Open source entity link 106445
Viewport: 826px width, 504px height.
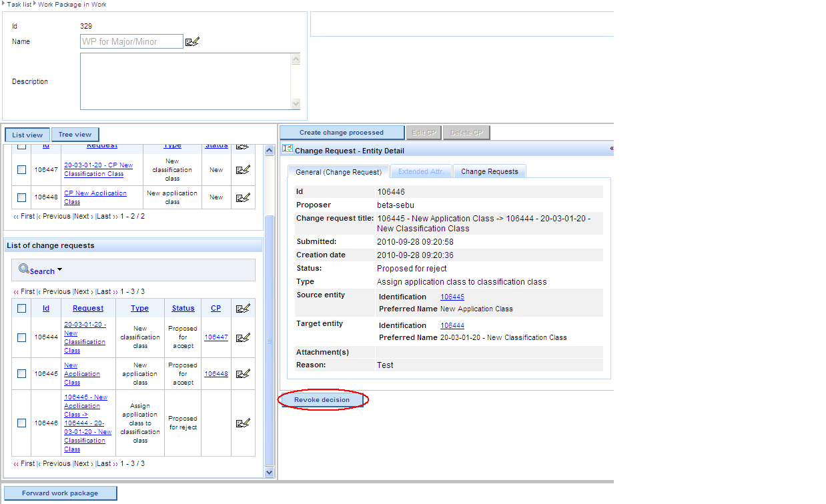click(452, 297)
